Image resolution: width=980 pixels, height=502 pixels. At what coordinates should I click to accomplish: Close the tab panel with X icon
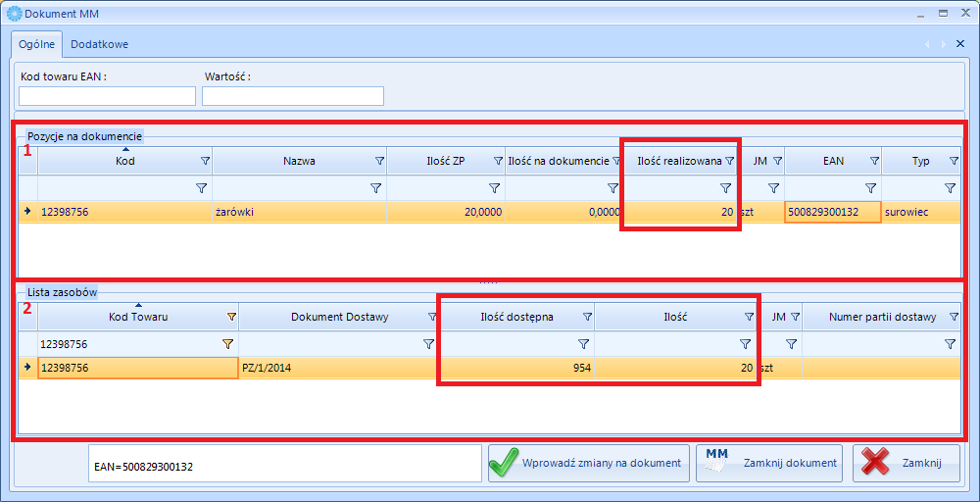coord(960,44)
